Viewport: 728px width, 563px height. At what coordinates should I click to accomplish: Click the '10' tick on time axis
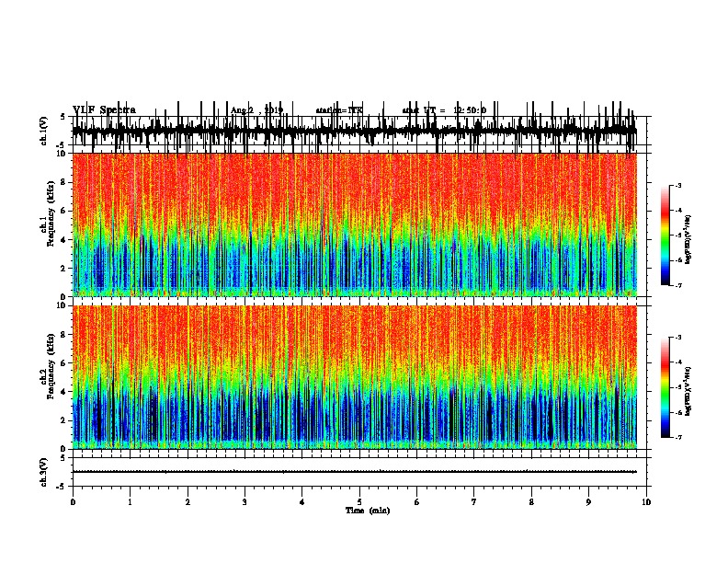(x=646, y=502)
